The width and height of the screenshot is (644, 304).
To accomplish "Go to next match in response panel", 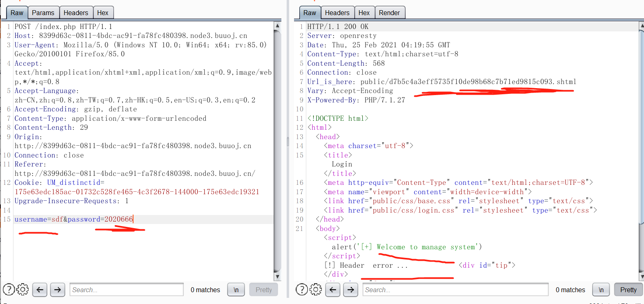I will (351, 290).
